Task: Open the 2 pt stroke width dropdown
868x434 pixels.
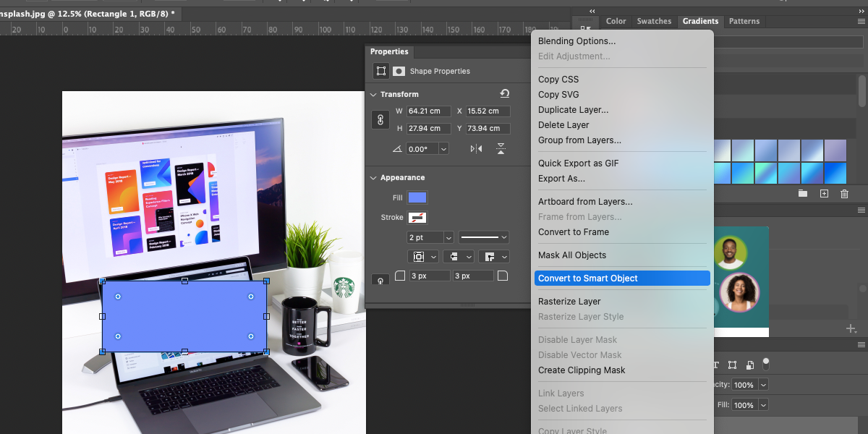Action: click(448, 237)
